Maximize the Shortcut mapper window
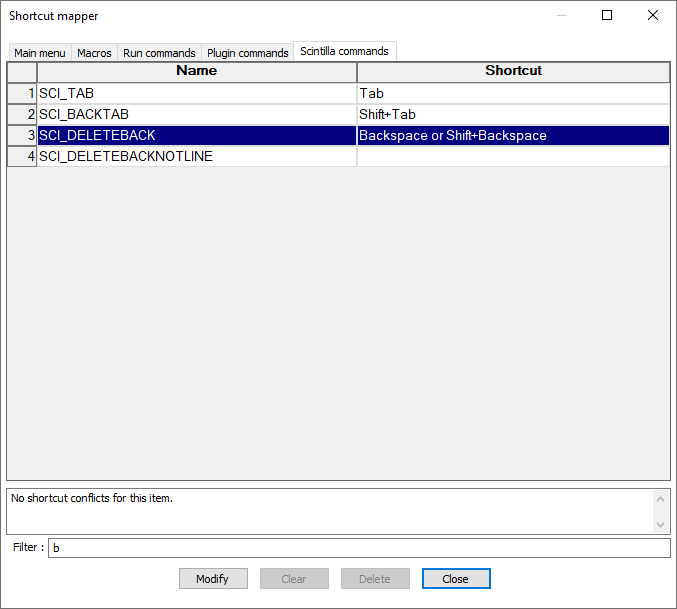Viewport: 677px width, 609px height. click(x=606, y=15)
